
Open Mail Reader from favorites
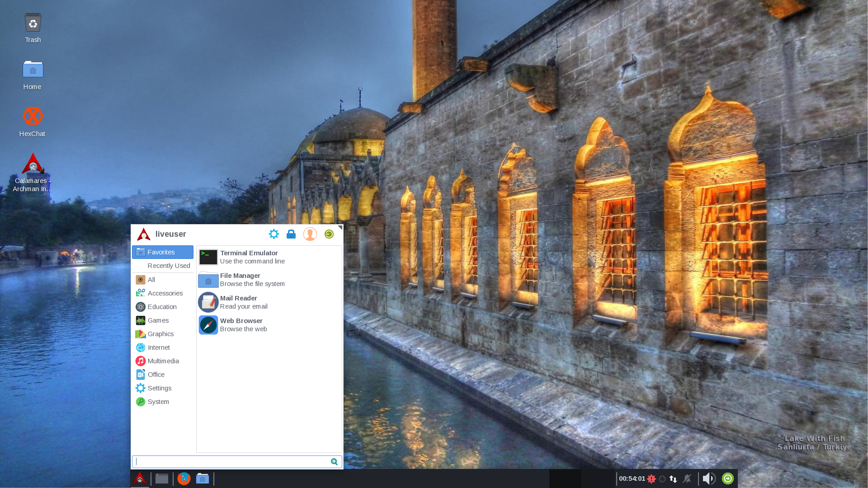tap(269, 302)
